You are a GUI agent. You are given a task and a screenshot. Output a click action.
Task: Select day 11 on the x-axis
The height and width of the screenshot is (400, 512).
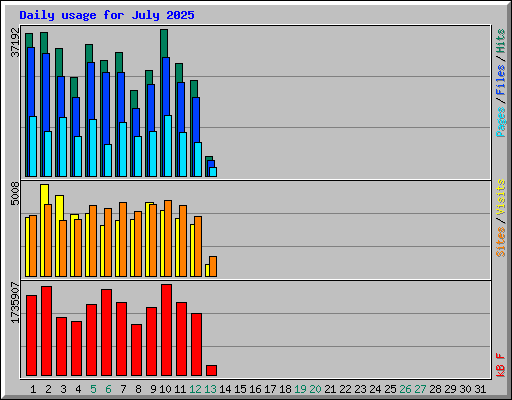[x=180, y=389]
